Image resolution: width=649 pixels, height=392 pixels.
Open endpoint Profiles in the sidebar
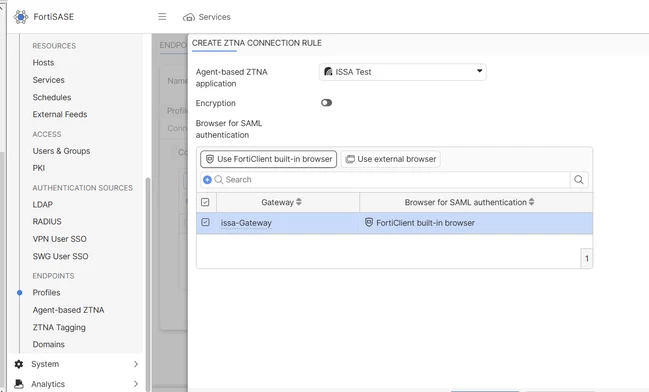click(46, 293)
